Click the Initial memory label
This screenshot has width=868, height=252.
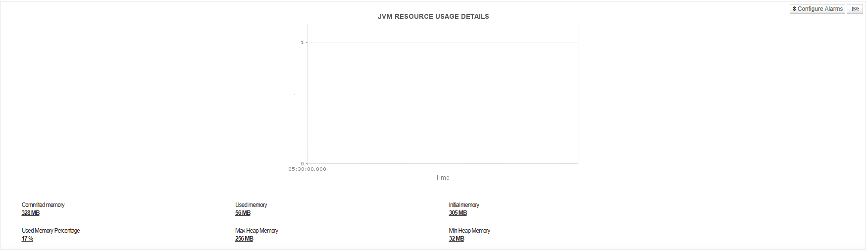[x=464, y=205]
